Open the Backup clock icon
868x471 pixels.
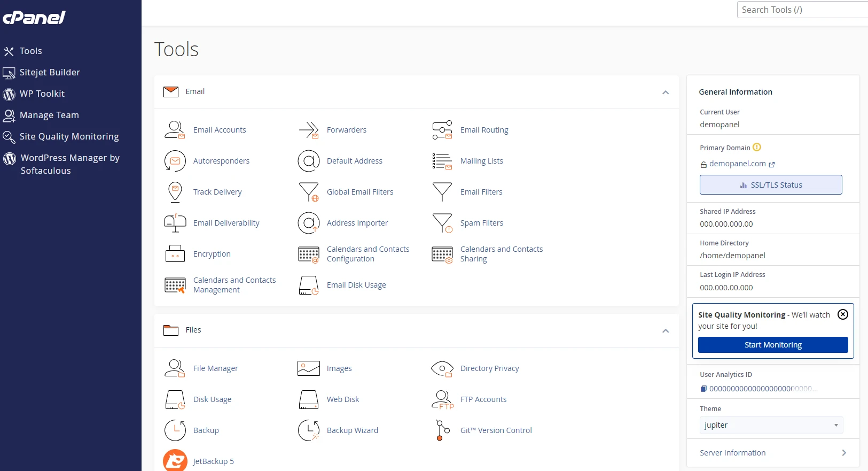click(x=175, y=430)
